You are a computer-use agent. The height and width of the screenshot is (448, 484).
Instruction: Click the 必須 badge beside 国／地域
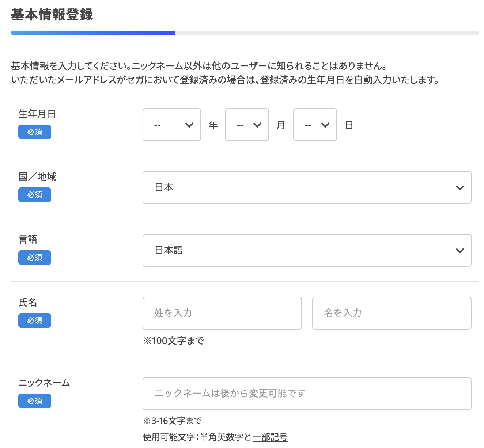[x=34, y=194]
